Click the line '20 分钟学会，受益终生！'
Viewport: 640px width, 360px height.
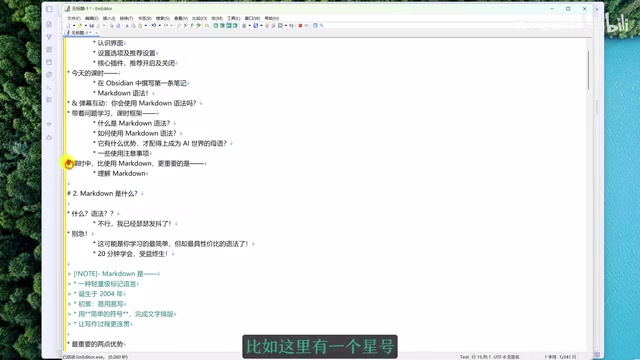[x=133, y=254]
